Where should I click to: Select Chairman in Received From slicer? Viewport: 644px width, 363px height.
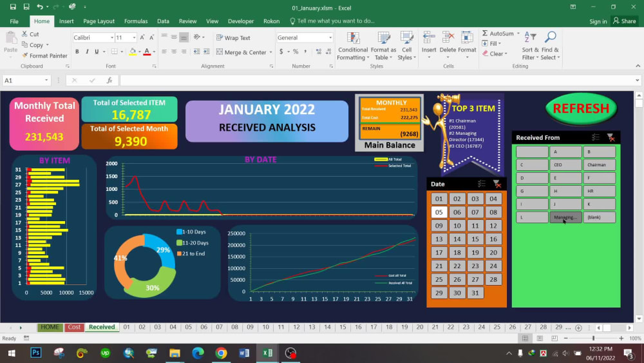click(599, 164)
